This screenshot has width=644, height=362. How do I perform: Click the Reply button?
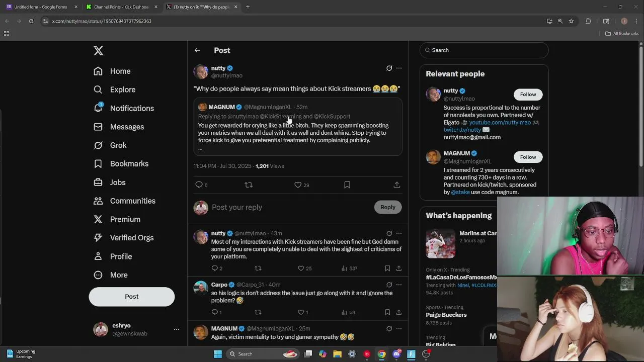coord(388,207)
